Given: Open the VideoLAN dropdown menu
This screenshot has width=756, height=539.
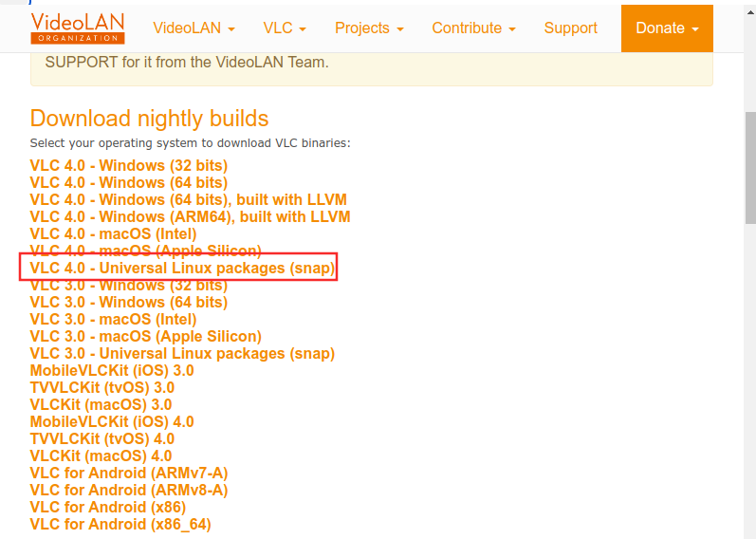Looking at the screenshot, I should pos(194,28).
